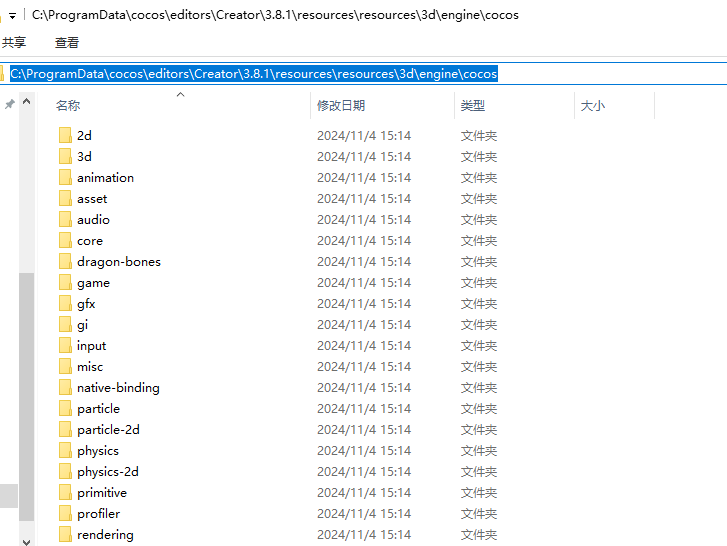This screenshot has width=727, height=546.
Task: Select the animation folder icon
Action: 65,178
